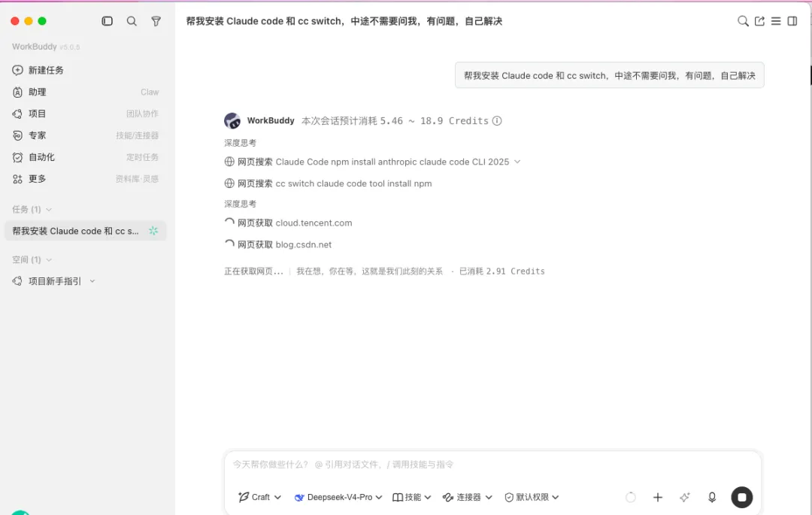This screenshot has width=812, height=515.
Task: Open the Deepseek-V4-Pro model dropdown
Action: 338,498
